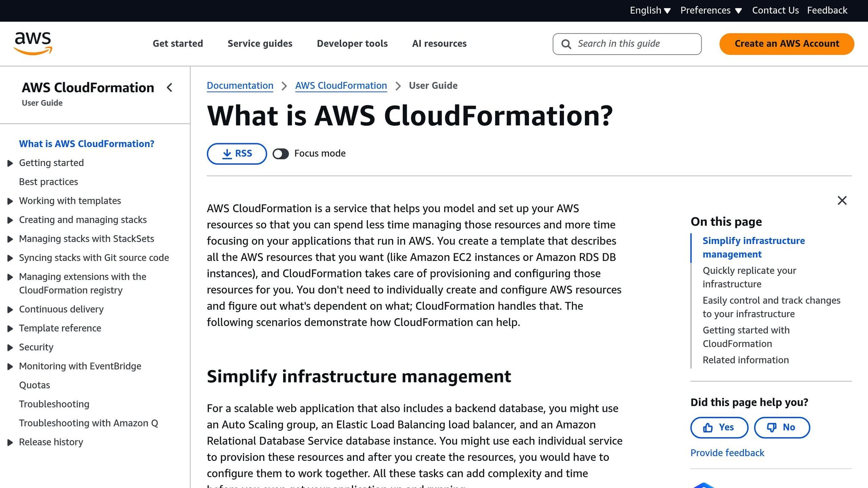Screen dimensions: 868x488
Task: Open Troubleshooting with Amazon Q item
Action: pos(88,423)
